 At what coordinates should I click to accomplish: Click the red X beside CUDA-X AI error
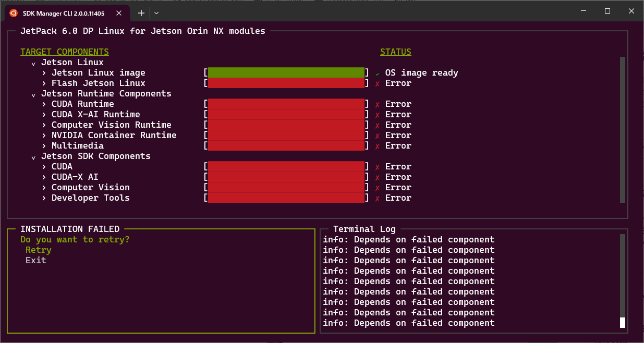(378, 177)
